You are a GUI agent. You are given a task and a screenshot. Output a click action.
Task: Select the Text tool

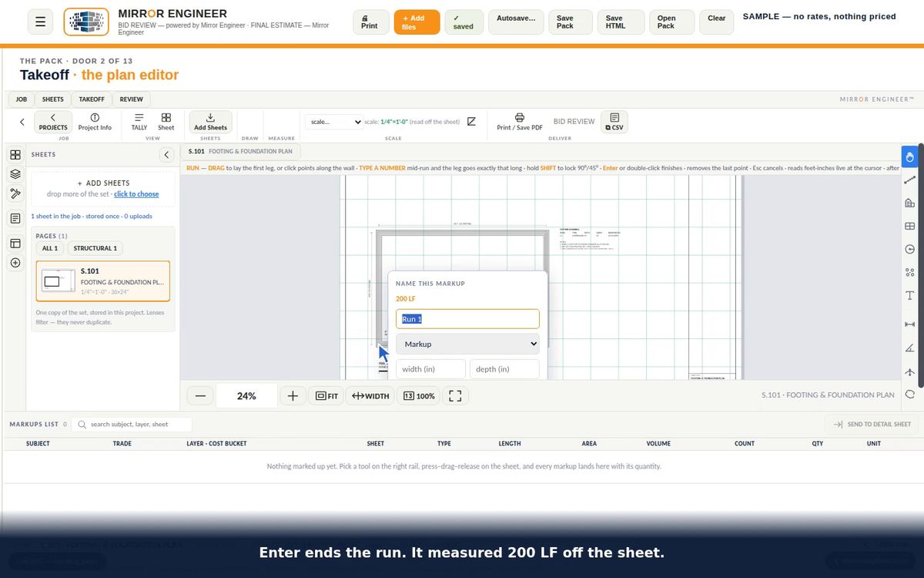(909, 295)
